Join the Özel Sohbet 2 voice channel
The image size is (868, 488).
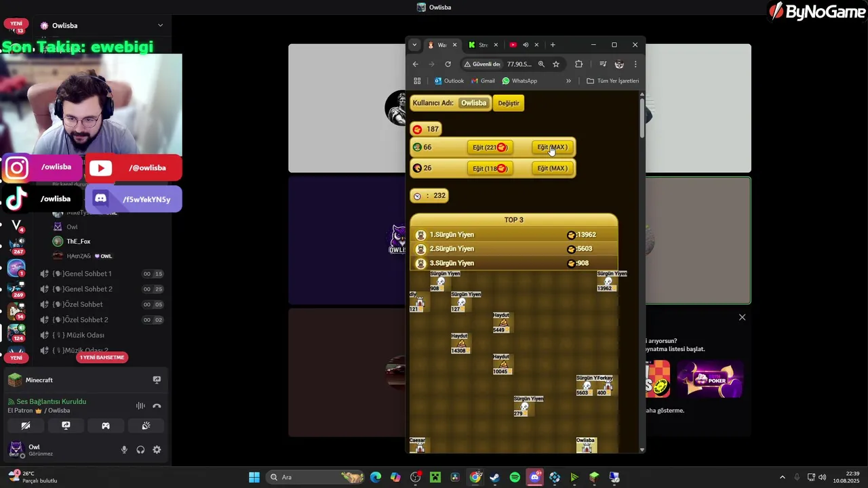click(x=102, y=320)
